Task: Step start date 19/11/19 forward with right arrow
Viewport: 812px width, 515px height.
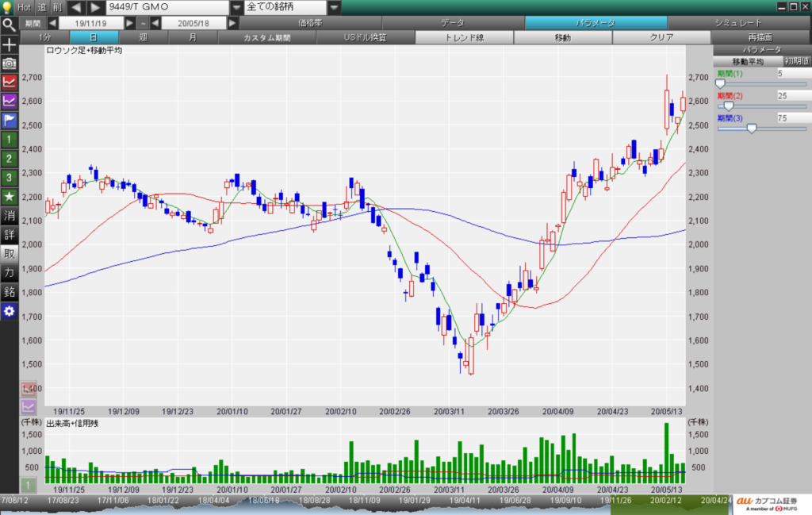Action: pyautogui.click(x=131, y=24)
